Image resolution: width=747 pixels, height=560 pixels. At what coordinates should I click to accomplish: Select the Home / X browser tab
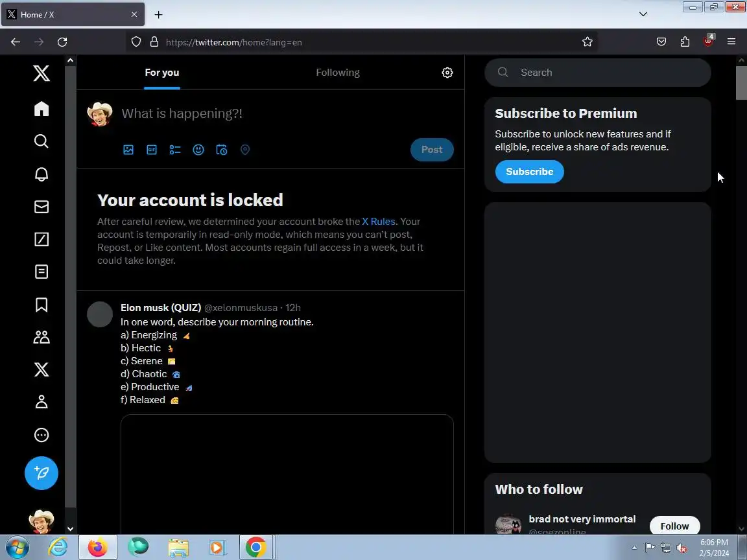click(73, 15)
